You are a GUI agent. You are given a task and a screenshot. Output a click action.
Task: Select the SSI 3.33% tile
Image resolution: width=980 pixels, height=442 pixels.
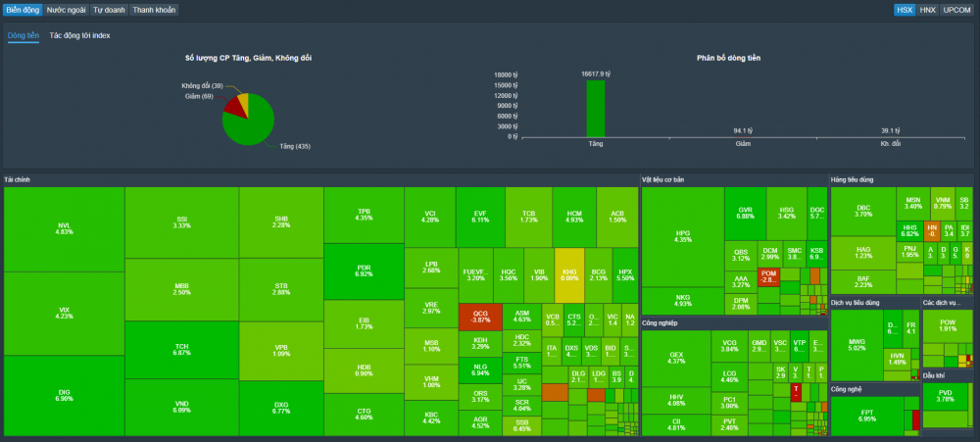coord(182,221)
